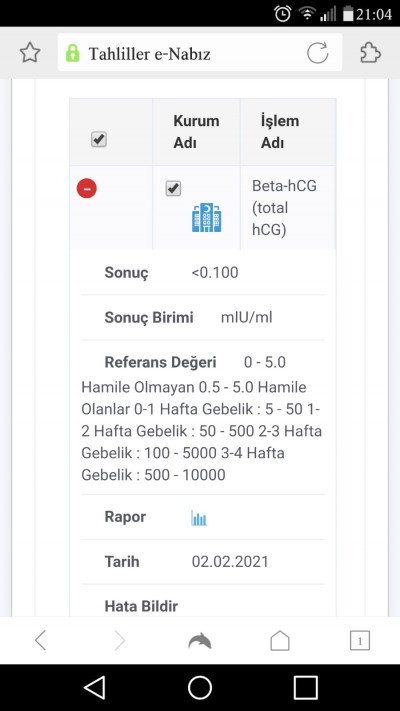Go back with browser left chevron
This screenshot has width=400, height=711.
coord(40,641)
